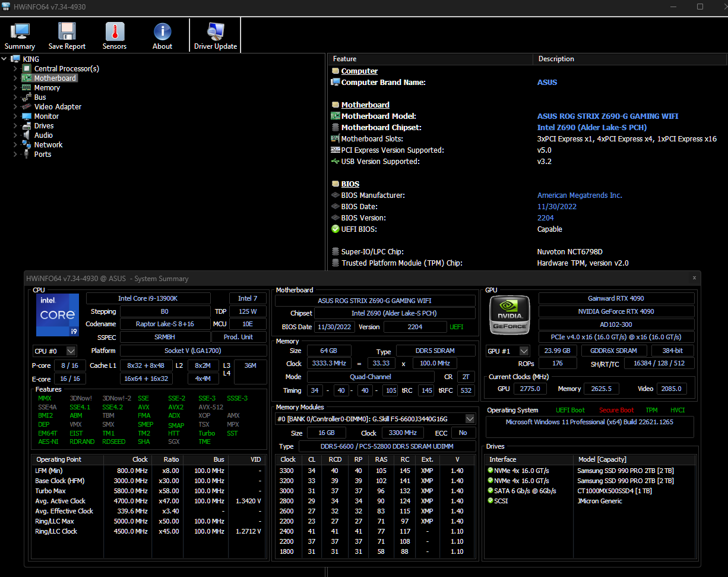728x577 pixels.
Task: Click the Nuvoton NCT6798D description
Action: [x=570, y=251]
